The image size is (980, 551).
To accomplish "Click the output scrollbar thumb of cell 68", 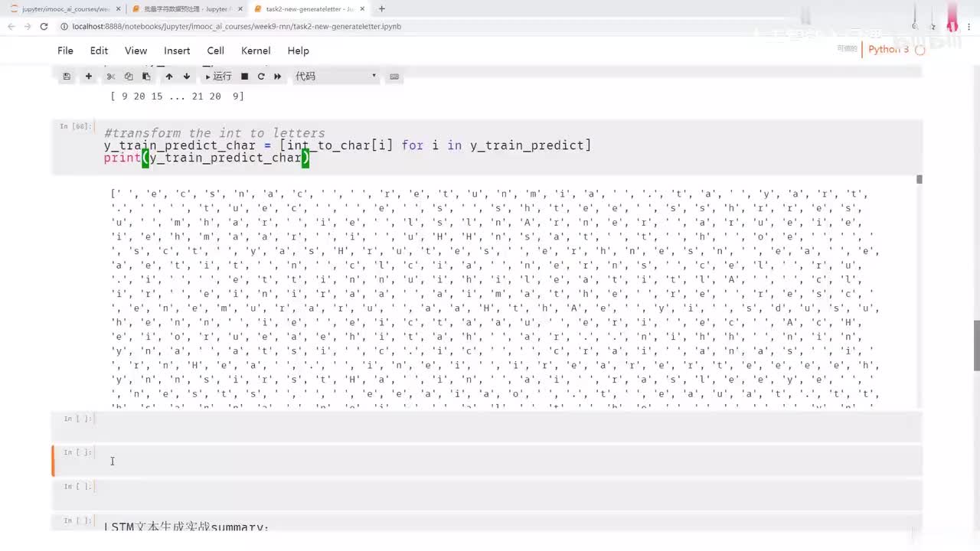I will point(920,179).
